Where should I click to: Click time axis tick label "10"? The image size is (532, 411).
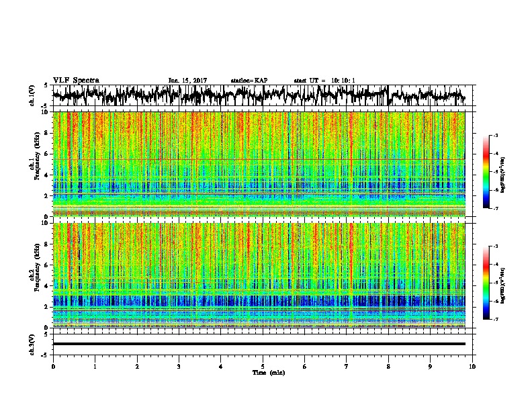(x=472, y=367)
